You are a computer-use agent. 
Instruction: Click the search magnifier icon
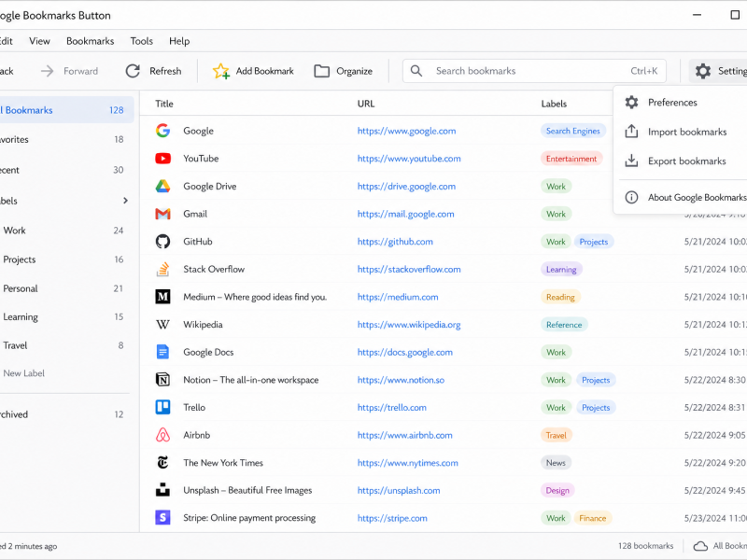click(x=416, y=71)
